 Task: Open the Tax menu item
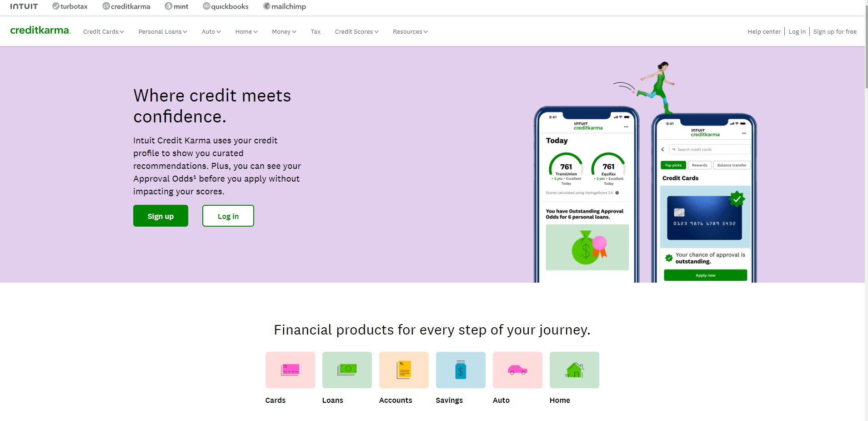click(x=316, y=32)
